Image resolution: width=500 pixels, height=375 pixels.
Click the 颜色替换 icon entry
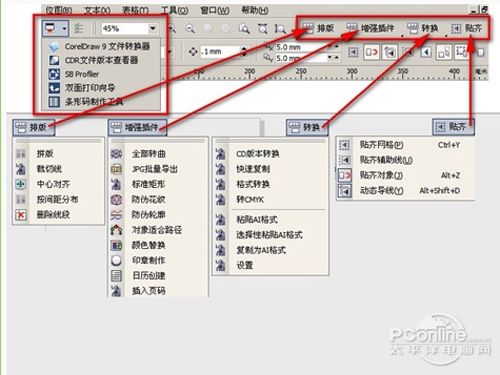coord(116,245)
